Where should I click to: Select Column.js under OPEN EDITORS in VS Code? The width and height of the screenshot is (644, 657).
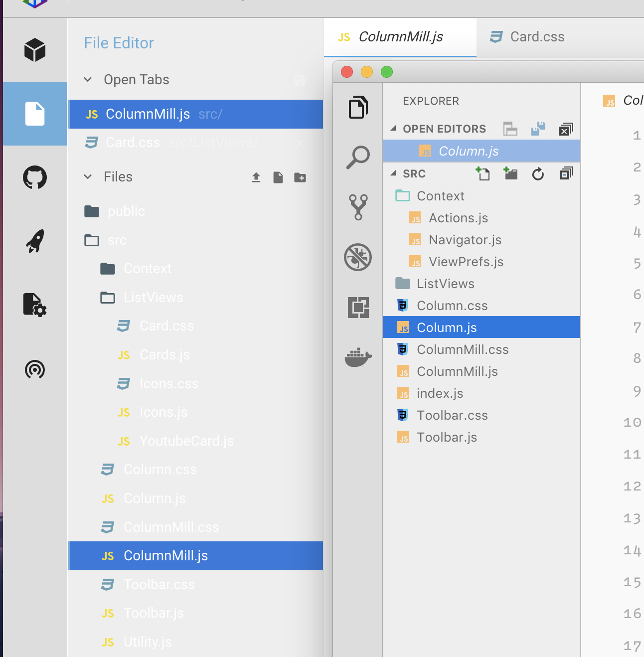pyautogui.click(x=482, y=151)
